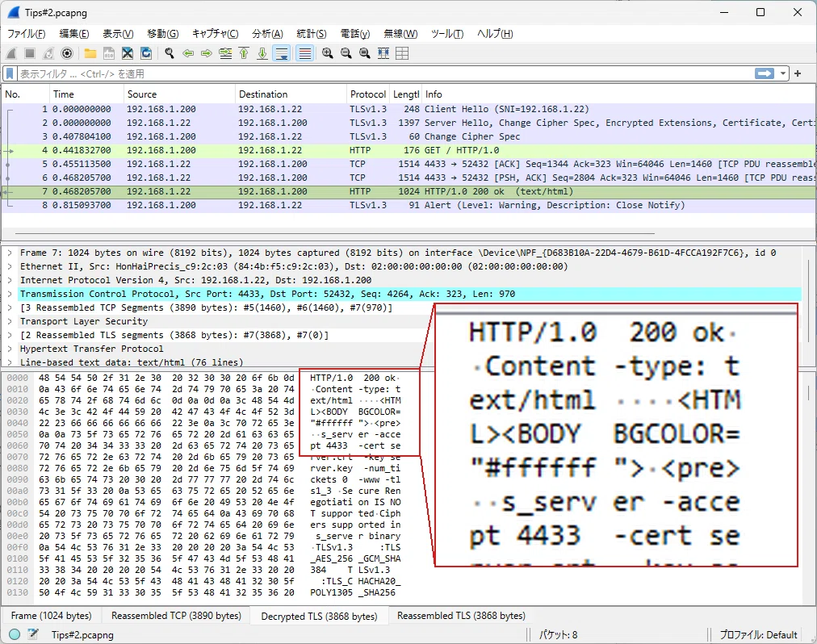Screen dimensions: 817x644
Task: Expand the Ethernet II details row
Action: click(x=10, y=266)
